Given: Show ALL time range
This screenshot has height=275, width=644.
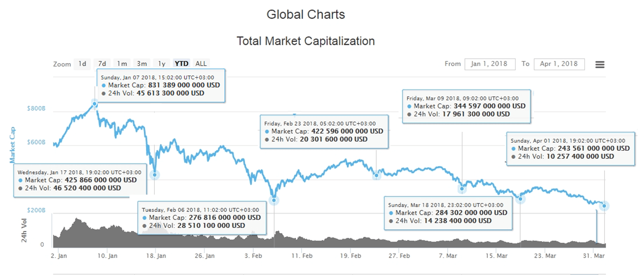Looking at the screenshot, I should pos(201,64).
